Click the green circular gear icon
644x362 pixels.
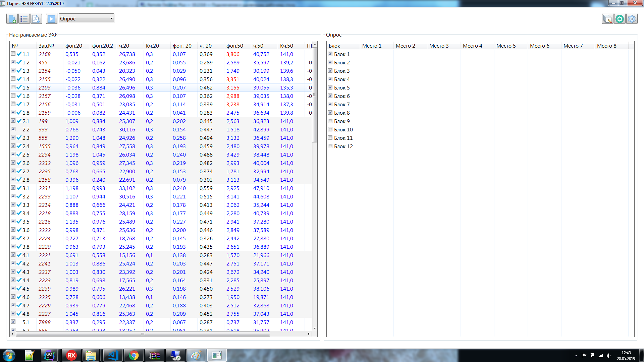click(620, 19)
